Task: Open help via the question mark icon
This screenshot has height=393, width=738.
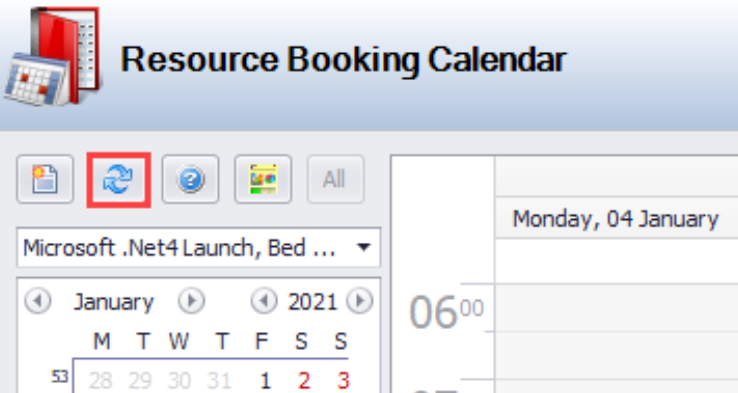Action: tap(191, 179)
